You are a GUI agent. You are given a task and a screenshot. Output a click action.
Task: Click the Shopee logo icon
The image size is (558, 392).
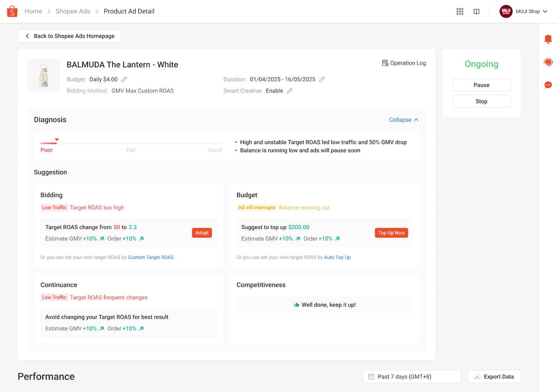click(12, 11)
